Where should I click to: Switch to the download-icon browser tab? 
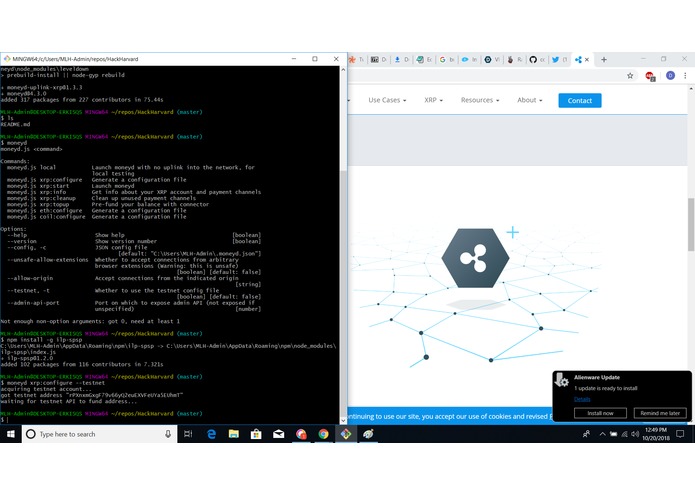coord(402,59)
